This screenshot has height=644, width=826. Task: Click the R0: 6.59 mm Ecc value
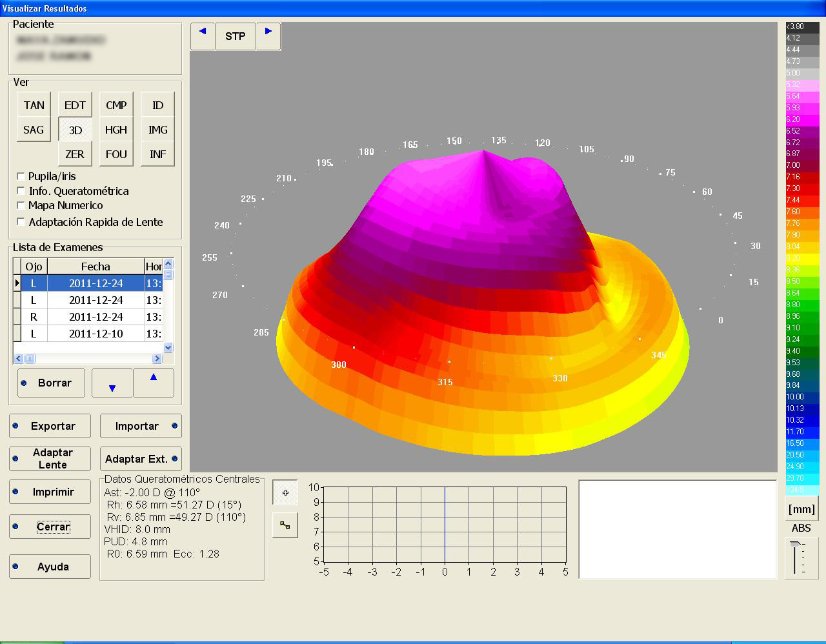[163, 554]
